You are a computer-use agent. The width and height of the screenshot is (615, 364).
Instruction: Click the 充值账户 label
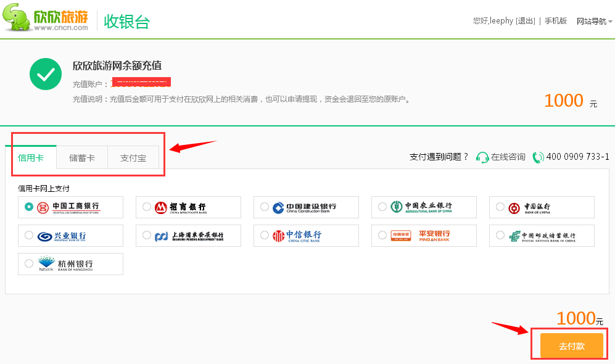[90, 84]
